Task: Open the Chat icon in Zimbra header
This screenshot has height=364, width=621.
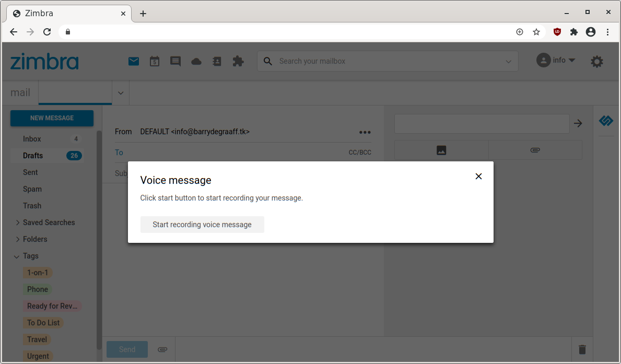Action: point(175,62)
